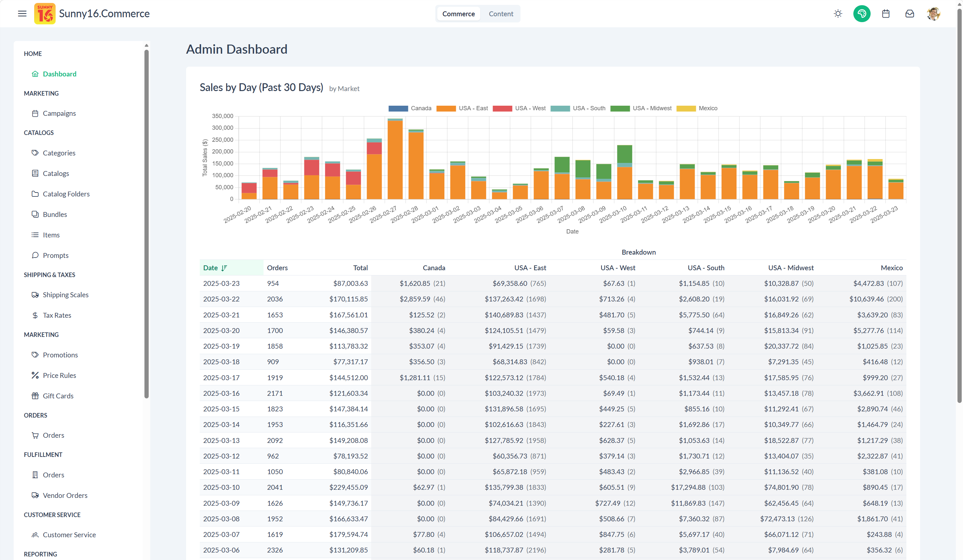
Task: Open the Items page link
Action: tap(51, 235)
